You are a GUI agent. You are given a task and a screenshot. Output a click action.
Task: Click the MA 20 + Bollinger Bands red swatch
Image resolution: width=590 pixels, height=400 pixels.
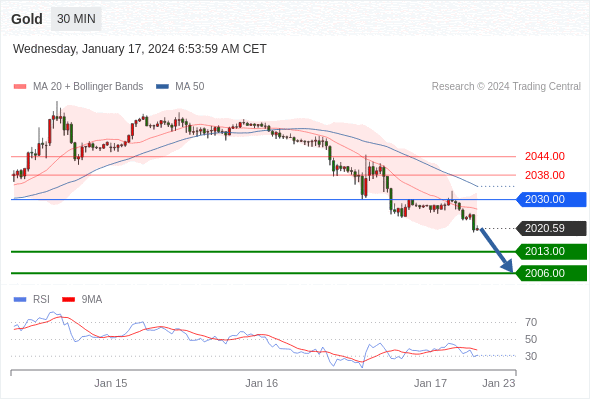(x=20, y=87)
